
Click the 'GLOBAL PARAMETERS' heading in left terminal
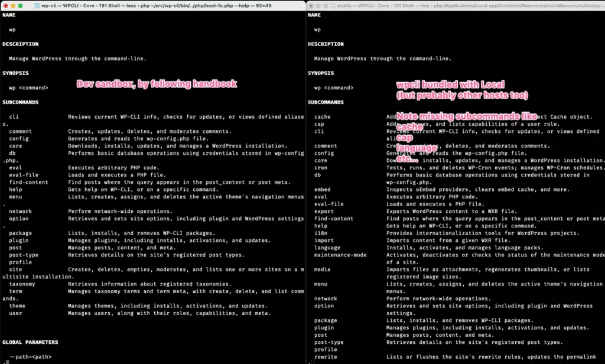click(30, 342)
